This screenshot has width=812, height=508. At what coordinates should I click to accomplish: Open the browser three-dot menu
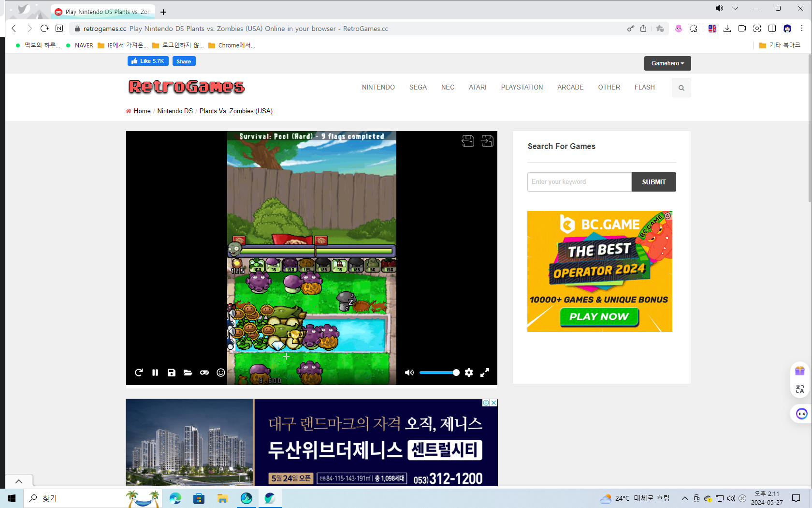802,29
